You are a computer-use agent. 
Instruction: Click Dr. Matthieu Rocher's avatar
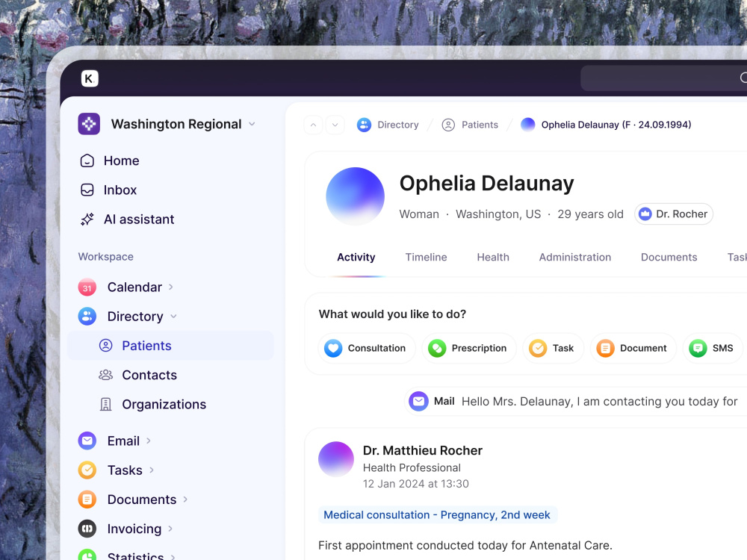pos(336,459)
